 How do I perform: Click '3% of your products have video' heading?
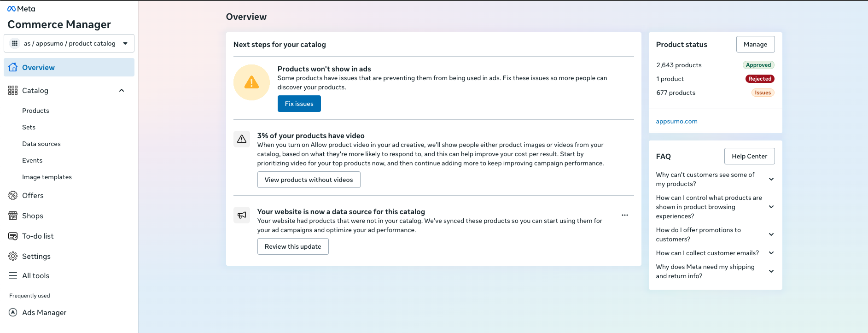point(311,135)
